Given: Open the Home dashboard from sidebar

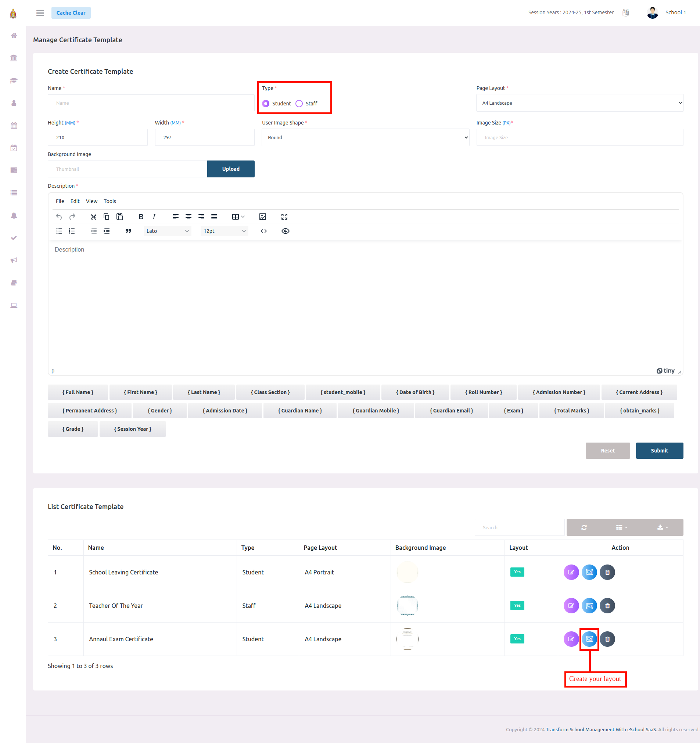Looking at the screenshot, I should [14, 36].
